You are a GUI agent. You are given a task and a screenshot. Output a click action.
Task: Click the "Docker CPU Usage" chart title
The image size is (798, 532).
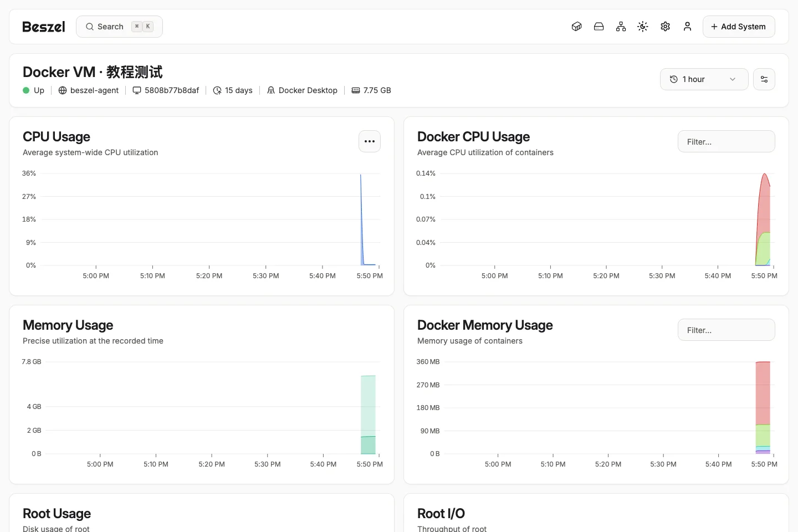click(474, 137)
